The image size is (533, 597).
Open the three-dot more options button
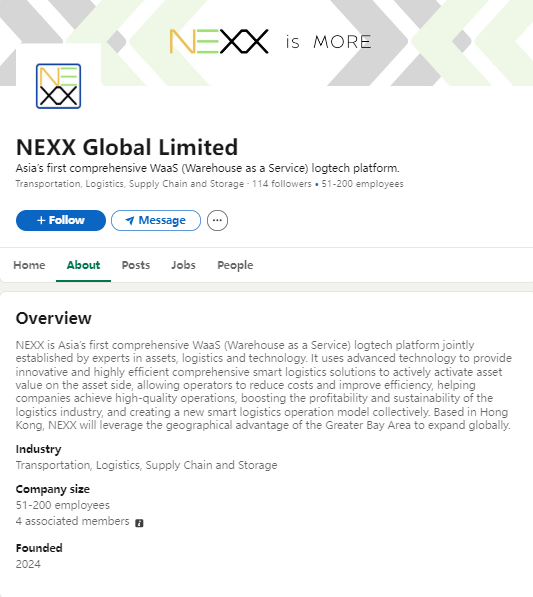(217, 220)
